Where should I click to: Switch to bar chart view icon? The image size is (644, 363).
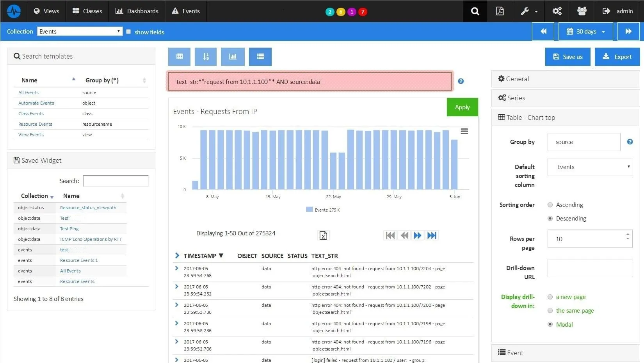pos(233,57)
